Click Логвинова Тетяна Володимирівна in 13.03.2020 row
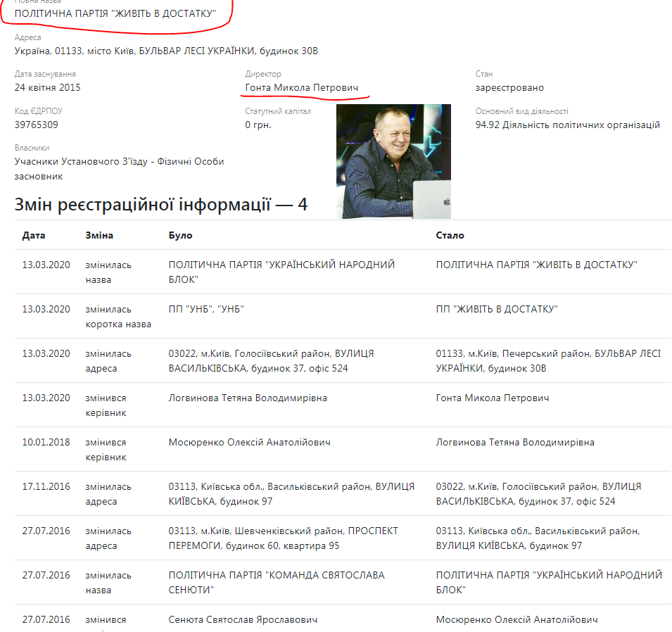The height and width of the screenshot is (632, 672). click(248, 398)
